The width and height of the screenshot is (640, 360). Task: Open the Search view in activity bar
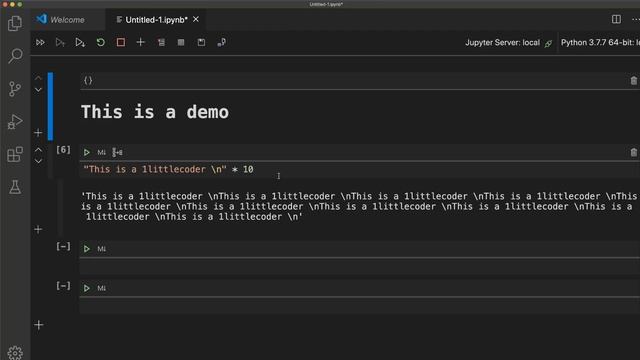point(15,56)
